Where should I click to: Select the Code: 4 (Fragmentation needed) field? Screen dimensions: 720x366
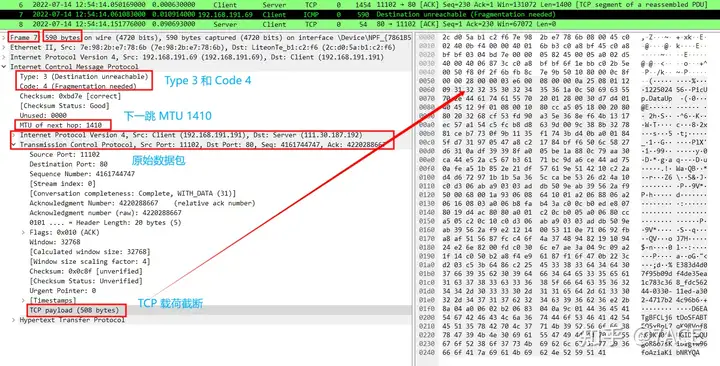(78, 86)
